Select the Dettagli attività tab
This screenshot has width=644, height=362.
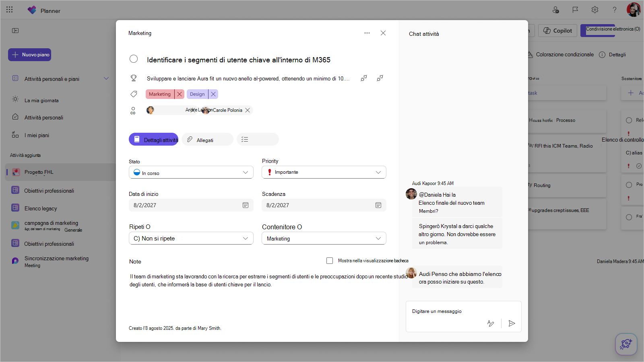click(154, 139)
